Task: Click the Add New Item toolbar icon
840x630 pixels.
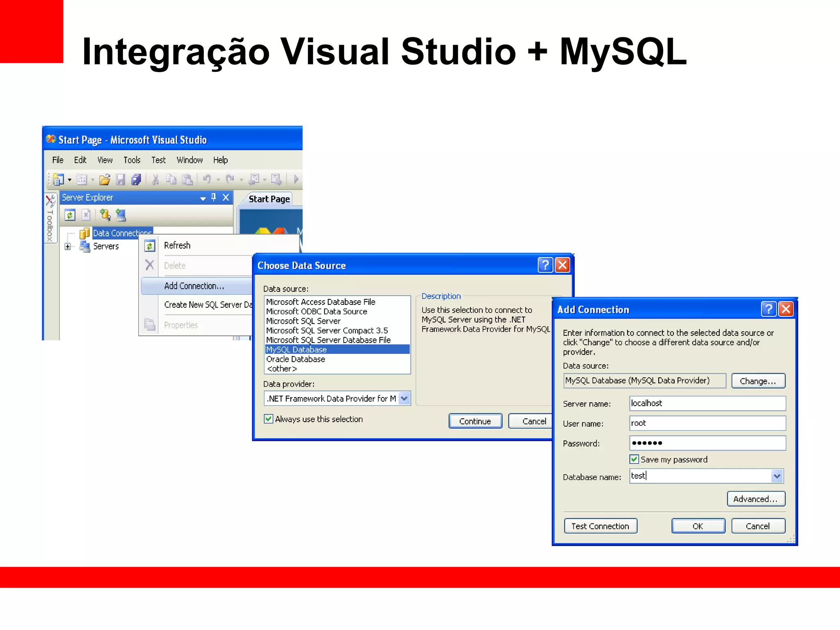Action: pyautogui.click(x=82, y=179)
